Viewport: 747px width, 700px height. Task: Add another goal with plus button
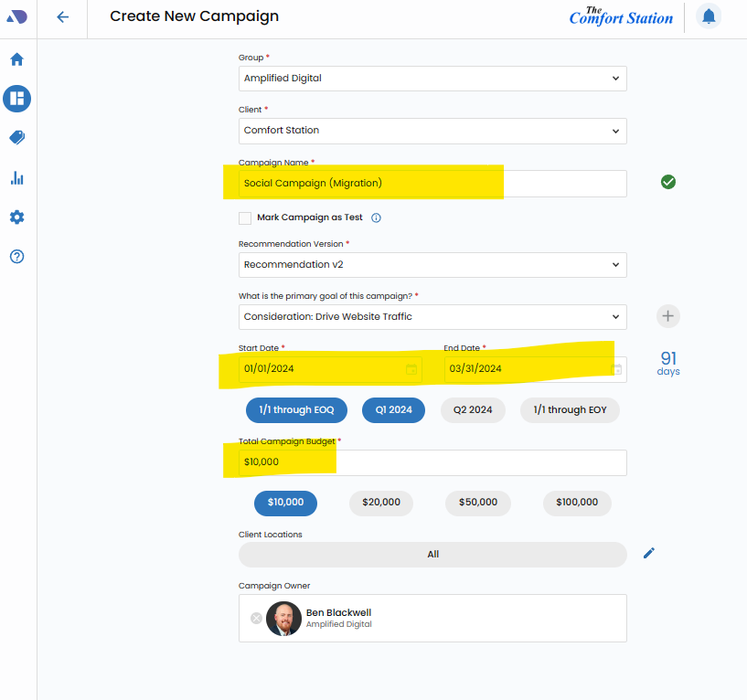(667, 316)
